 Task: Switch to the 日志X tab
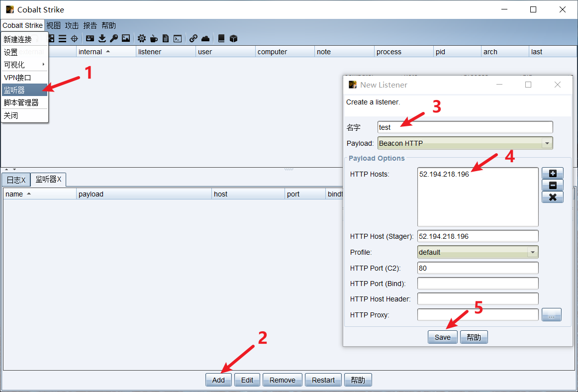pyautogui.click(x=16, y=180)
